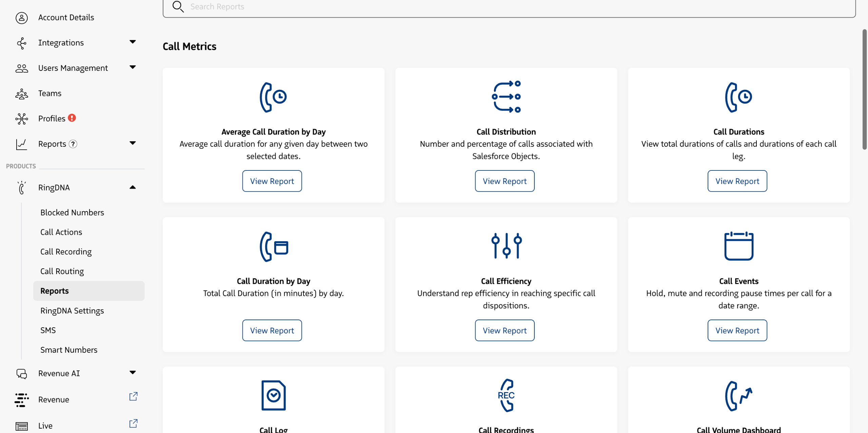Expand the Users Management arrow
The image size is (868, 433).
click(133, 67)
